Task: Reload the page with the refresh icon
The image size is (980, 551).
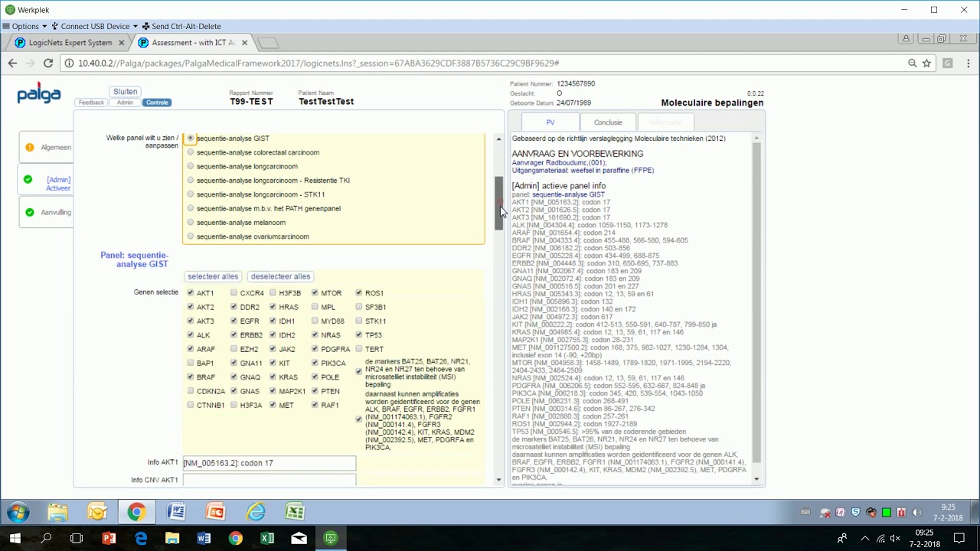Action: [48, 64]
